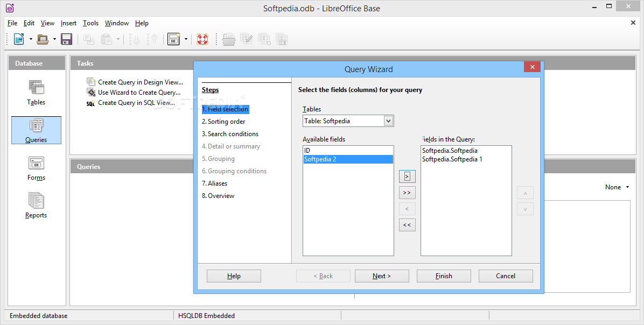Open the Insert menu

point(68,23)
